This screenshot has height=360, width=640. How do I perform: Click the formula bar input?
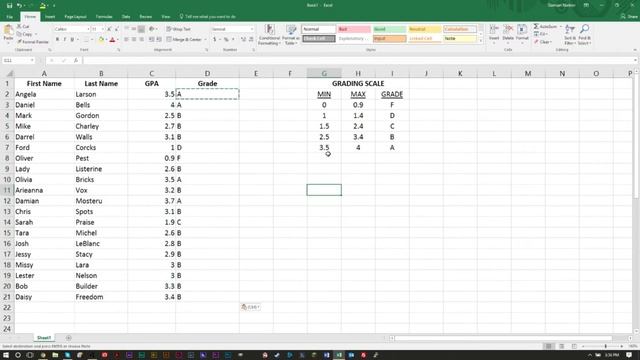click(359, 60)
